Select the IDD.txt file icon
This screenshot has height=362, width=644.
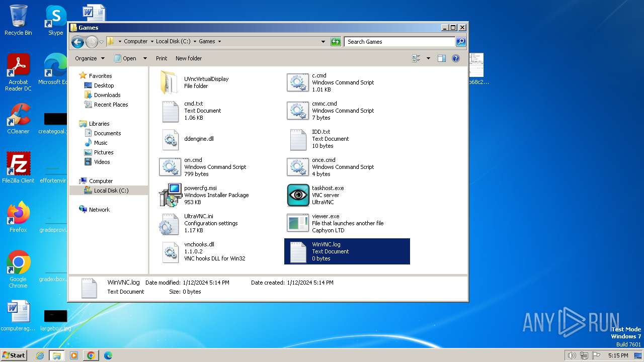pyautogui.click(x=298, y=139)
